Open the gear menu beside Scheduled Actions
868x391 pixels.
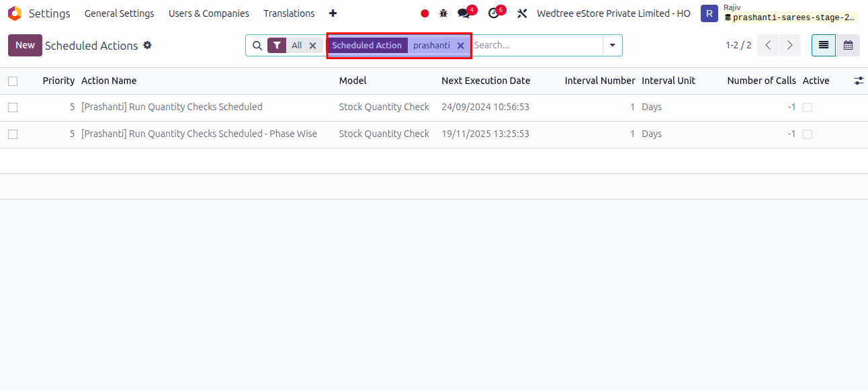pos(148,45)
